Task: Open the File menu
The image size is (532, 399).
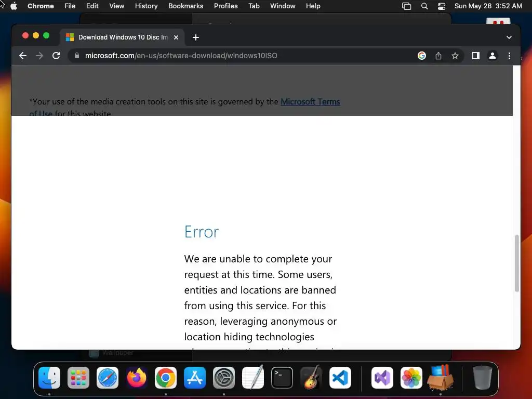Action: [x=70, y=6]
